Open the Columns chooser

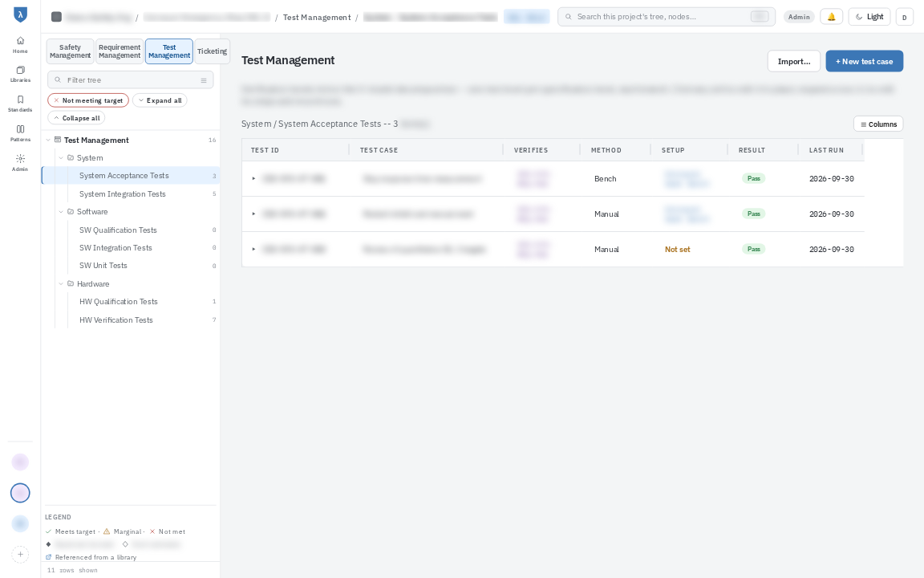[x=878, y=124]
